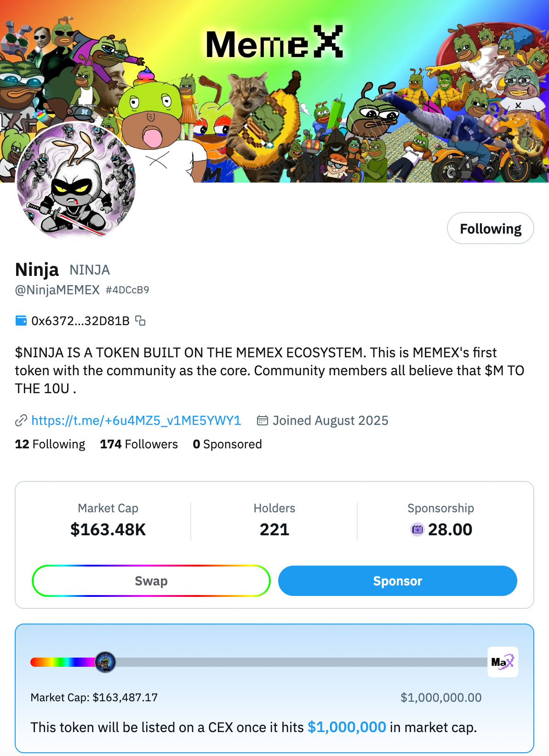Click the #4DCcB9 ID tag

pyautogui.click(x=127, y=290)
